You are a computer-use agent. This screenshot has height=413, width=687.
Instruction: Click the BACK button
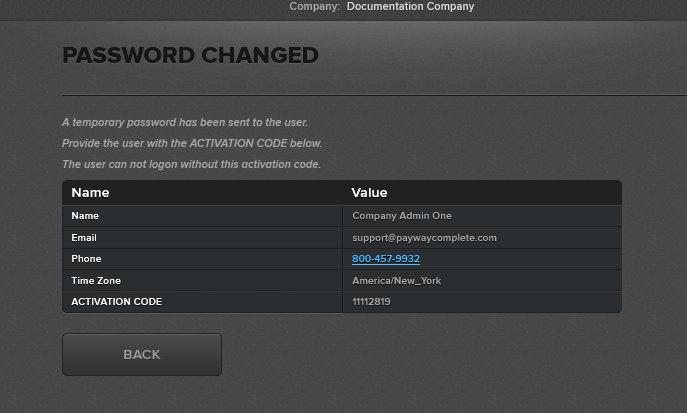142,354
